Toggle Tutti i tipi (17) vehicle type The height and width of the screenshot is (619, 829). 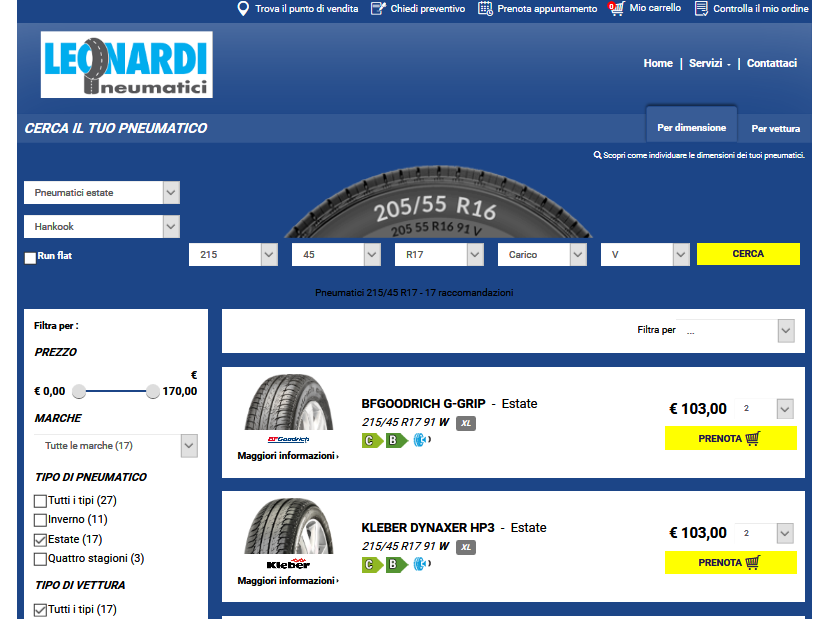tap(40, 610)
